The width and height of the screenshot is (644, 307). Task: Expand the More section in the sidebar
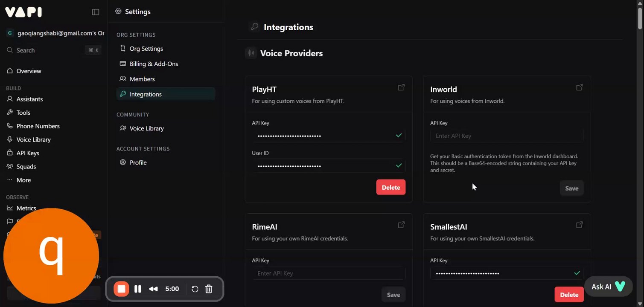[x=23, y=180]
